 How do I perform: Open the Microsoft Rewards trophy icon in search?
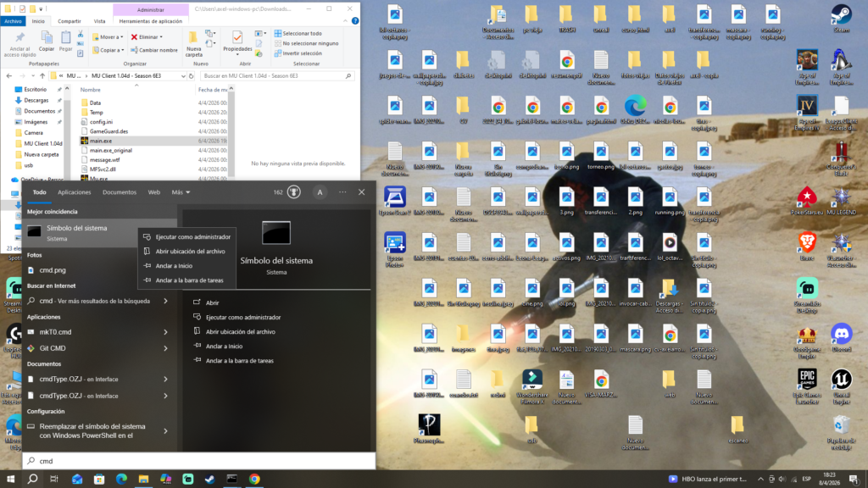(x=293, y=192)
